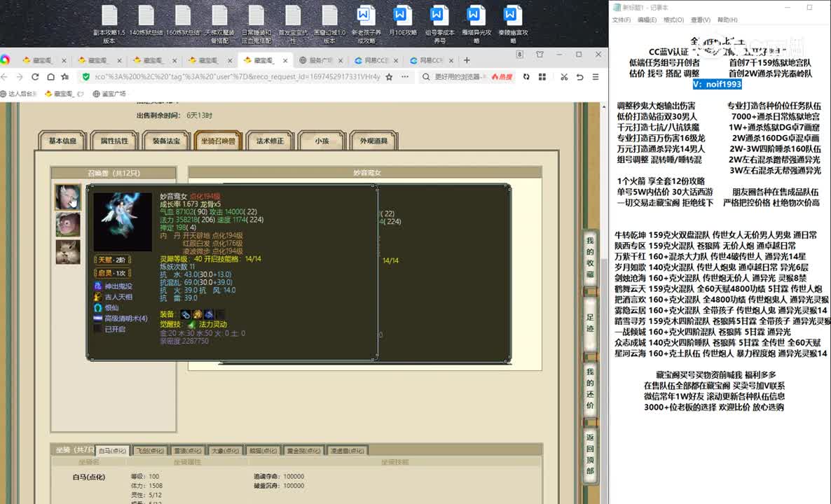Open the 160炼狱总结 desktop file
The height and width of the screenshot is (504, 831).
pyautogui.click(x=183, y=21)
